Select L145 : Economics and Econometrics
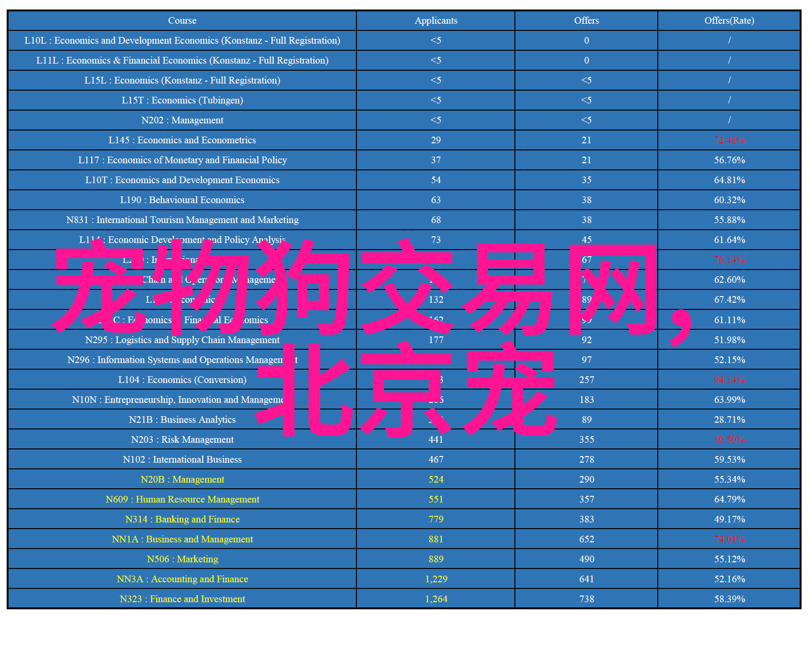The width and height of the screenshot is (812, 652). click(182, 140)
